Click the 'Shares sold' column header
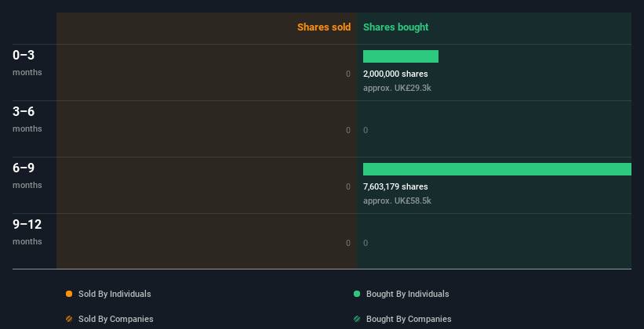This screenshot has height=329, width=644. point(324,27)
